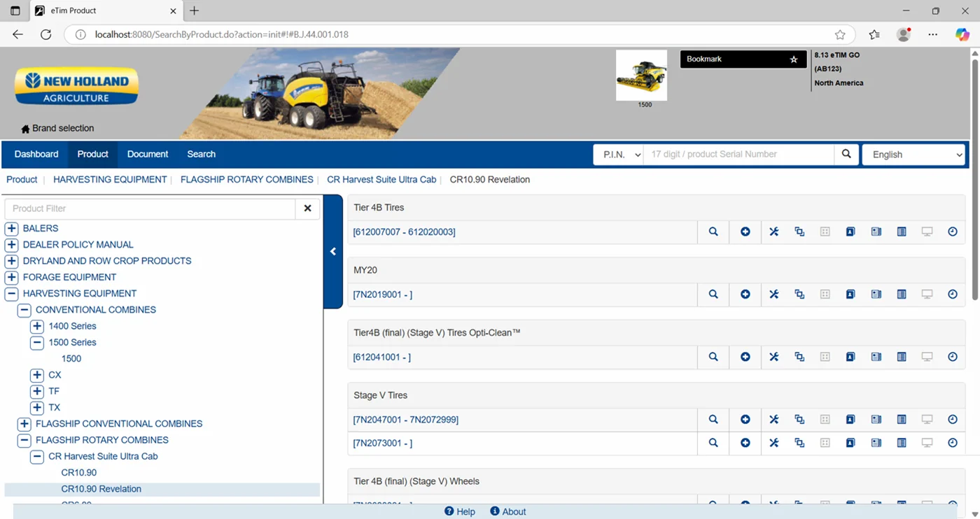Clear the Product Filter with the X button
This screenshot has height=519, width=980.
(307, 208)
